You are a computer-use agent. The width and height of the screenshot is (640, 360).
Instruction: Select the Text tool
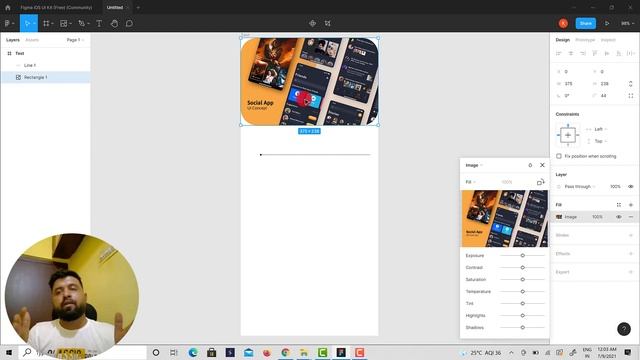99,23
